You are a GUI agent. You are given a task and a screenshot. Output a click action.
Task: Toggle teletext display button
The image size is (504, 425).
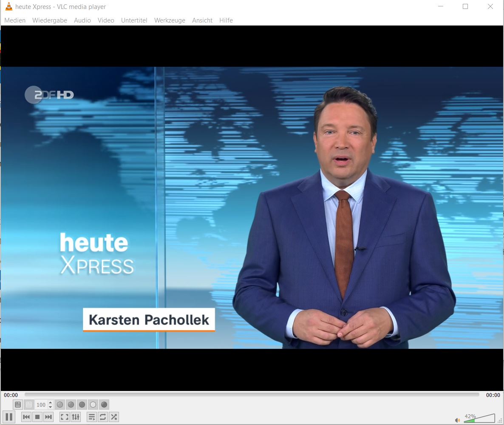(18, 405)
